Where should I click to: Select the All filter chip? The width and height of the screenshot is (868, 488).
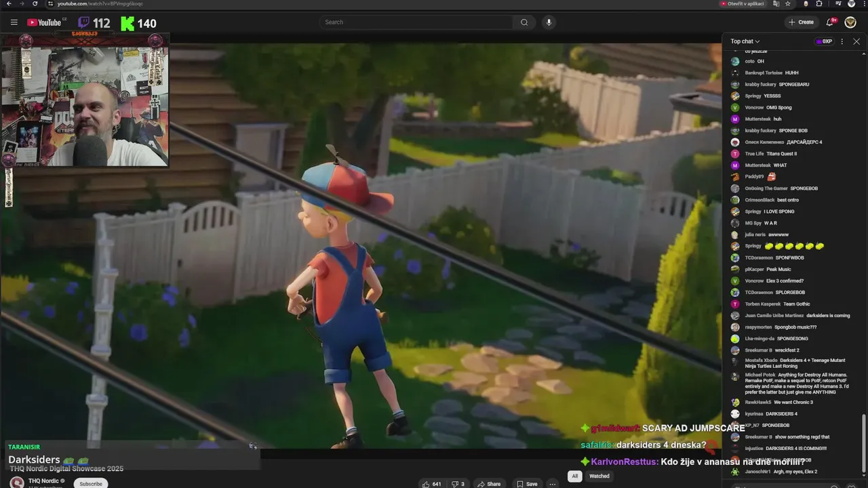tap(574, 476)
